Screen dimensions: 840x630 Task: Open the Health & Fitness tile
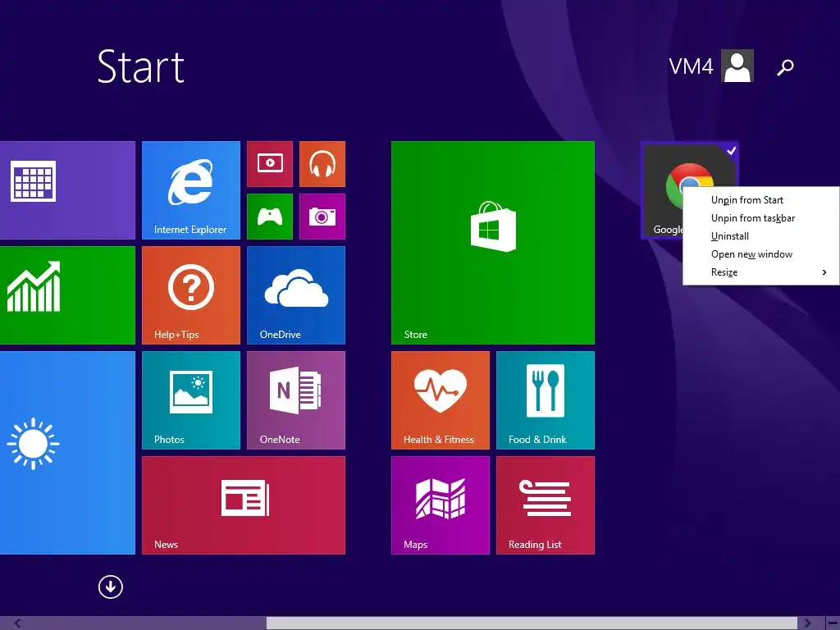(x=441, y=400)
